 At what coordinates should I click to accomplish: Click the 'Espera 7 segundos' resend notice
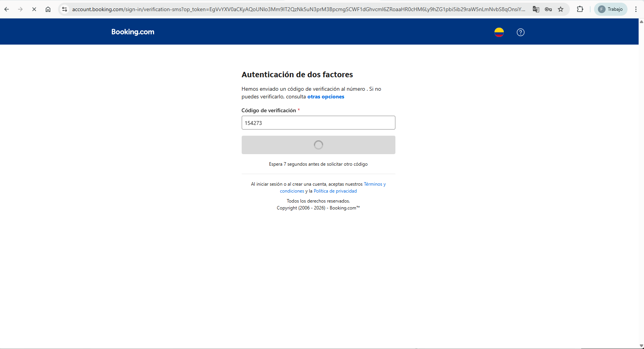coord(319,164)
